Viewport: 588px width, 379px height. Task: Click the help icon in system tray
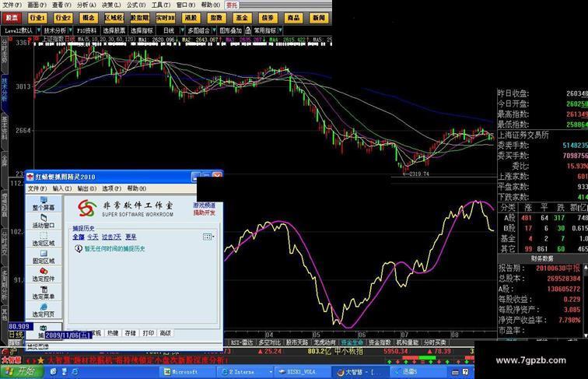[x=465, y=372]
